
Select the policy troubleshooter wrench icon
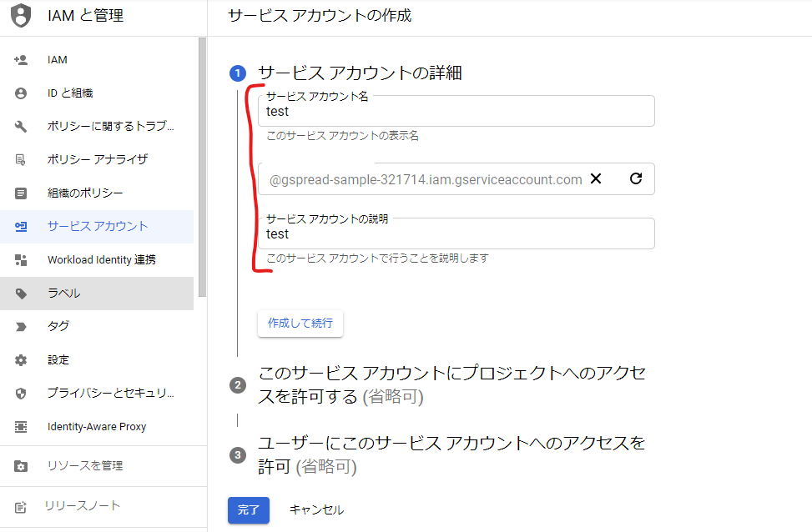pyautogui.click(x=21, y=127)
